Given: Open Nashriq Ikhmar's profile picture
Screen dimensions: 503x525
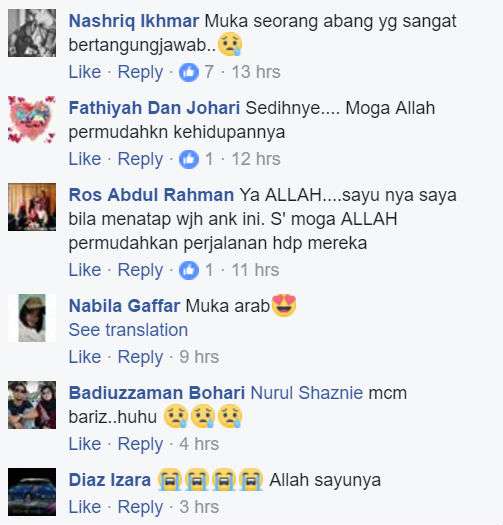Looking at the screenshot, I should tap(32, 33).
